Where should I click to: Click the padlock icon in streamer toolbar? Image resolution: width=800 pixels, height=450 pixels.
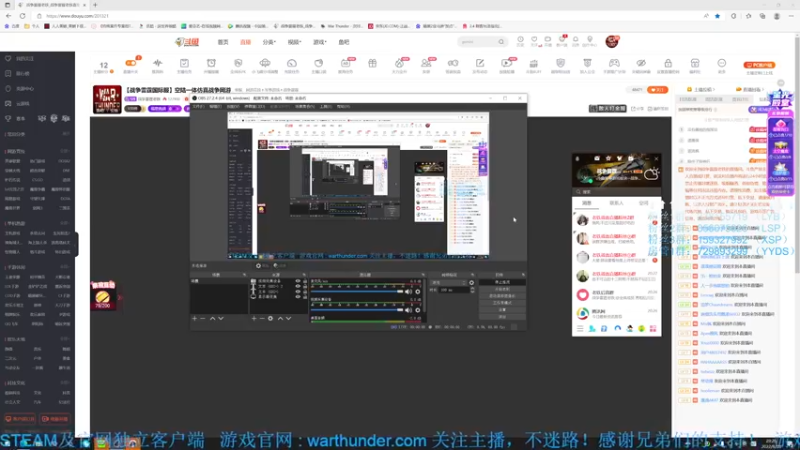pos(668,63)
